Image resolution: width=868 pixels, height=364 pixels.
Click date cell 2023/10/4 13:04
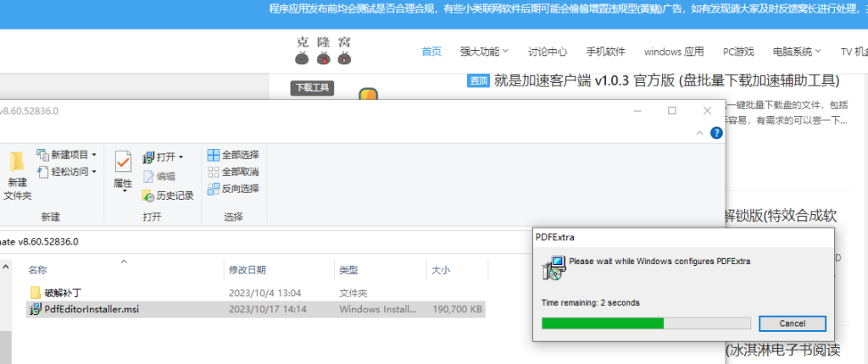(264, 293)
